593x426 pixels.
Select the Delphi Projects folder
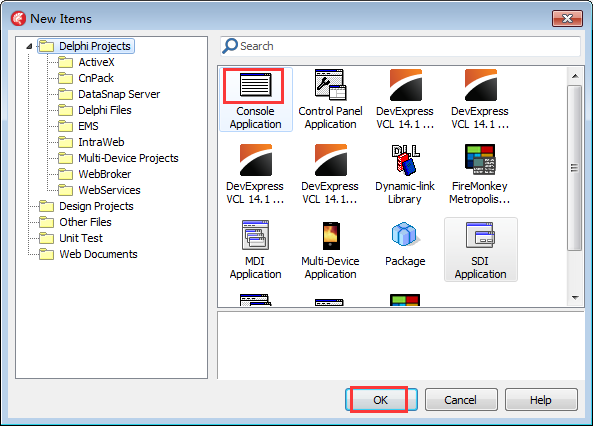86,46
